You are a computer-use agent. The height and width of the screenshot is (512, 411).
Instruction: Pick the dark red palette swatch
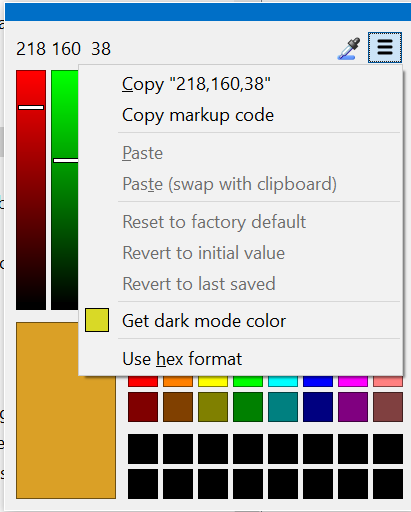(143, 407)
